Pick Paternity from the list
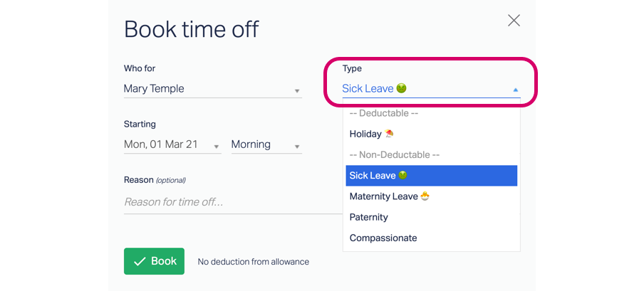 click(x=431, y=217)
